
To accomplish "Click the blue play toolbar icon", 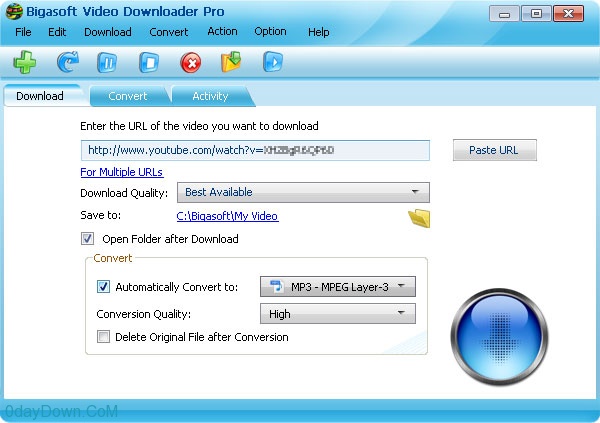I will point(273,62).
